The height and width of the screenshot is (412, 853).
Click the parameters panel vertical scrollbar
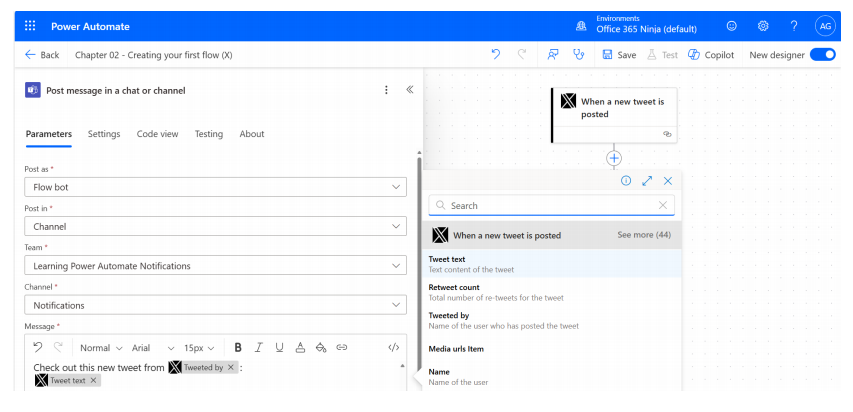419,264
